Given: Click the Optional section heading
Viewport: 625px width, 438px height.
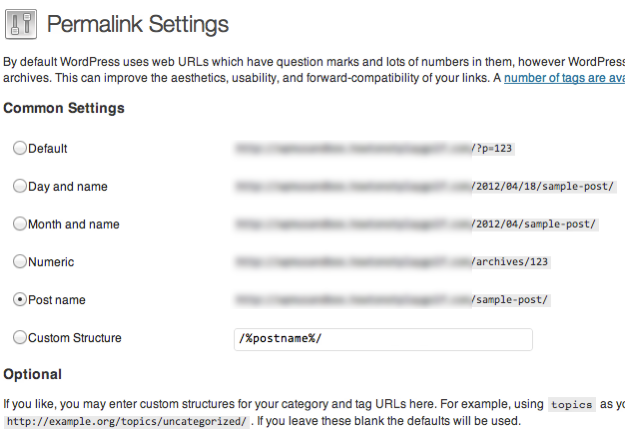Looking at the screenshot, I should coord(32,375).
